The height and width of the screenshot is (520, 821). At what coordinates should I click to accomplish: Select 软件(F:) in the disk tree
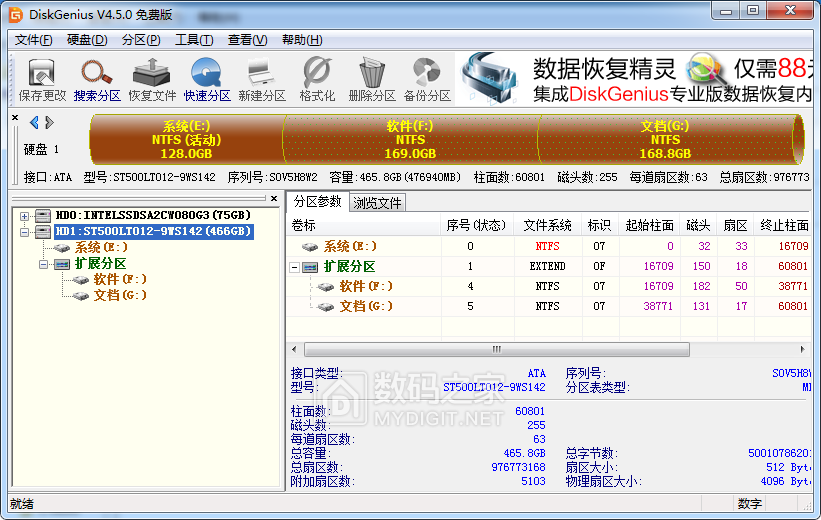point(120,280)
